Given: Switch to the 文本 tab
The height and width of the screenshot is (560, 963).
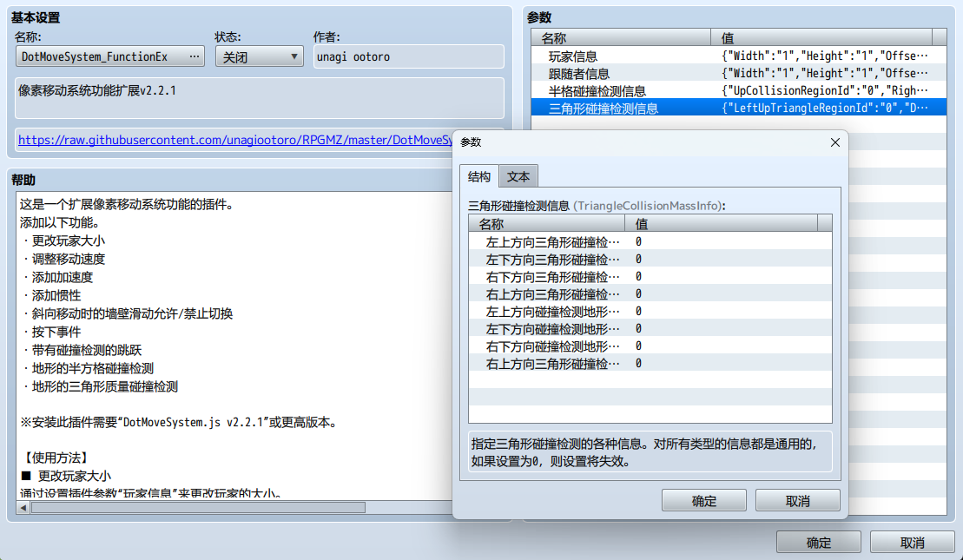Looking at the screenshot, I should (518, 177).
